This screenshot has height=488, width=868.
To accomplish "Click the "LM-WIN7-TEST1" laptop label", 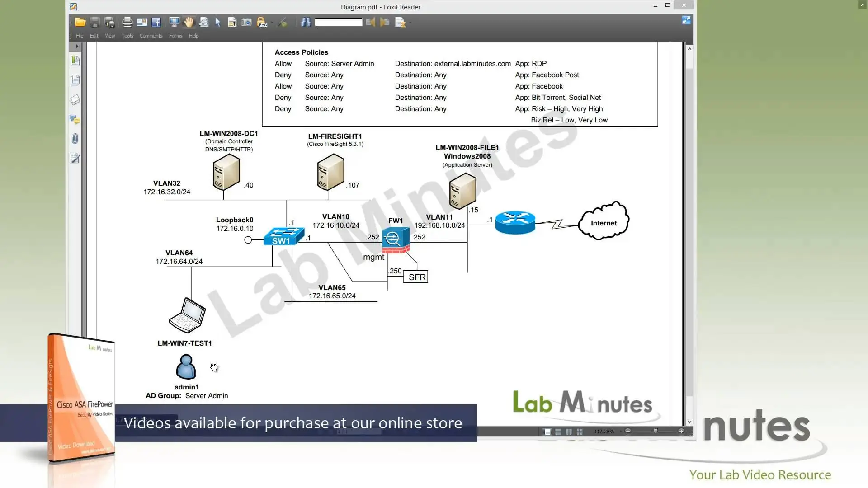I will [184, 343].
